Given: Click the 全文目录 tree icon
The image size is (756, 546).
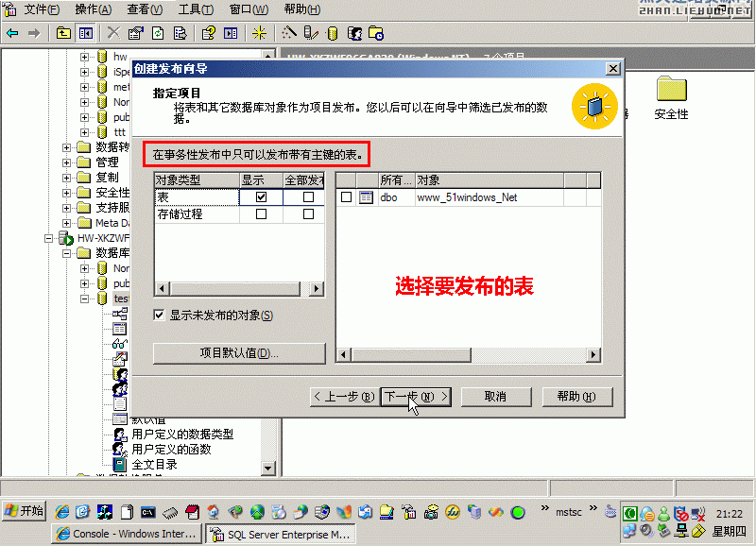Looking at the screenshot, I should (x=120, y=465).
